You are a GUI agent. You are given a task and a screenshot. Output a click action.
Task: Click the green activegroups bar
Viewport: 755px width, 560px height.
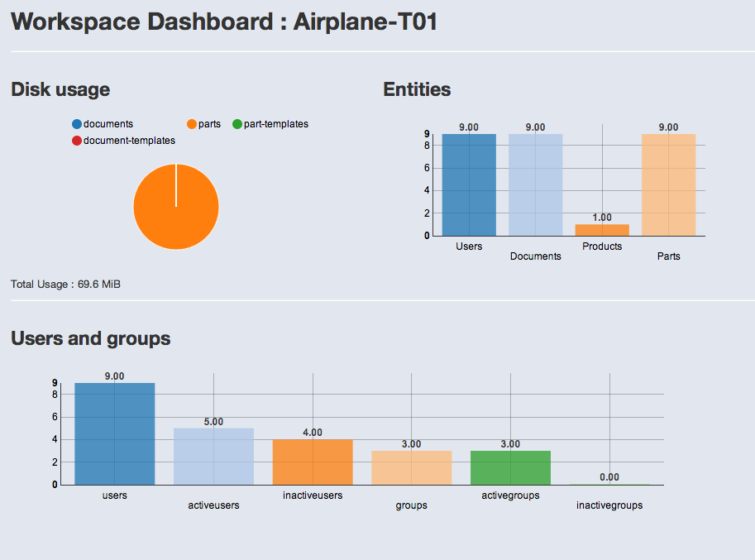[x=510, y=467]
